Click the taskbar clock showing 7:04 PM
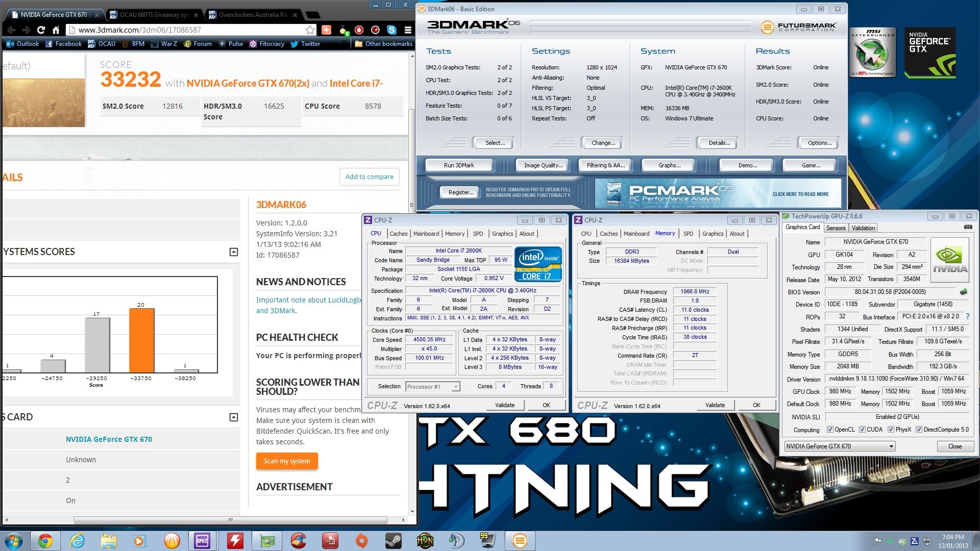Image resolution: width=980 pixels, height=551 pixels. [x=952, y=541]
